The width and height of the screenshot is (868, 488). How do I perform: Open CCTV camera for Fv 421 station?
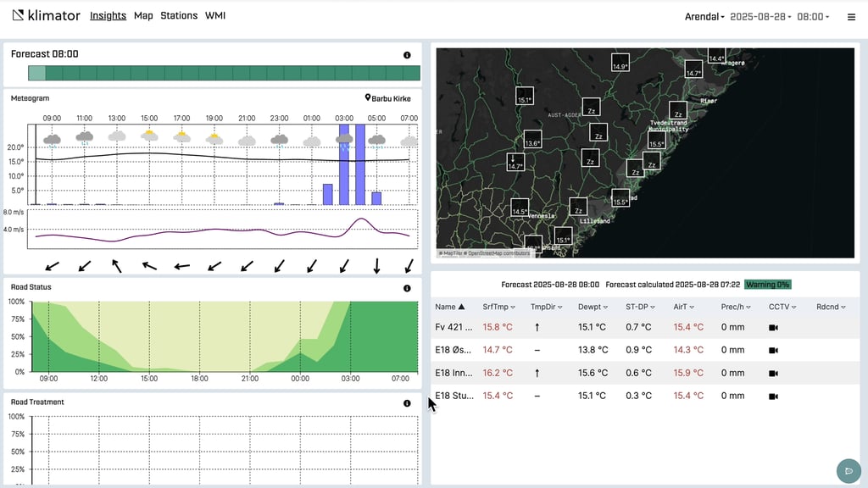coord(773,327)
